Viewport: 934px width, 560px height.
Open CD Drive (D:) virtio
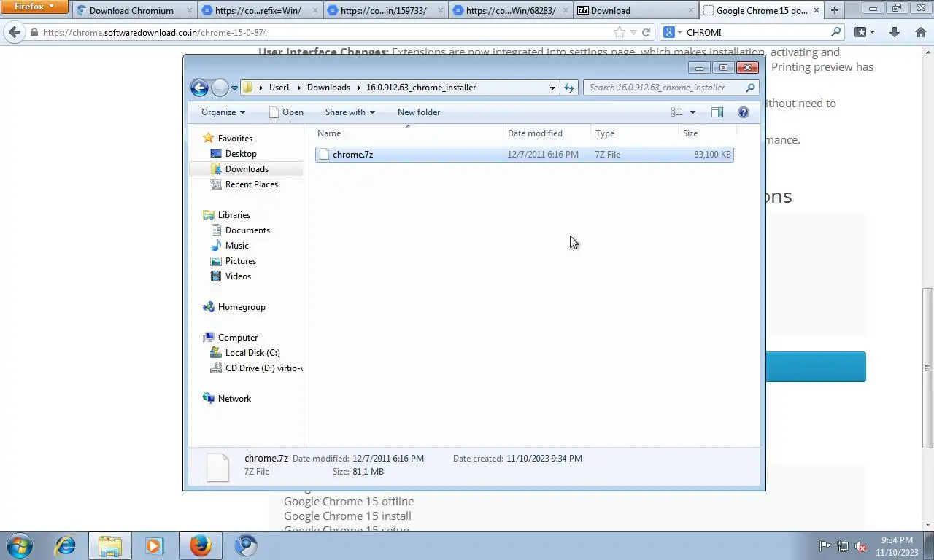(x=263, y=368)
